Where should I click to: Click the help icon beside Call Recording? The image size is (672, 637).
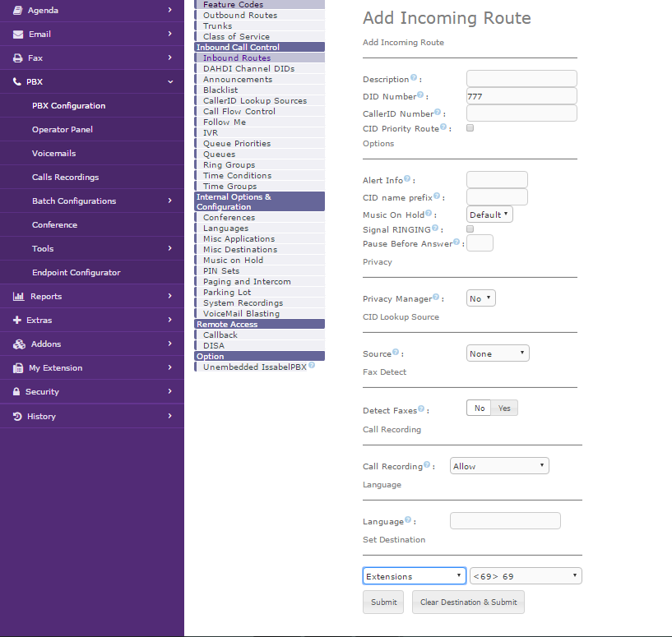tap(429, 465)
